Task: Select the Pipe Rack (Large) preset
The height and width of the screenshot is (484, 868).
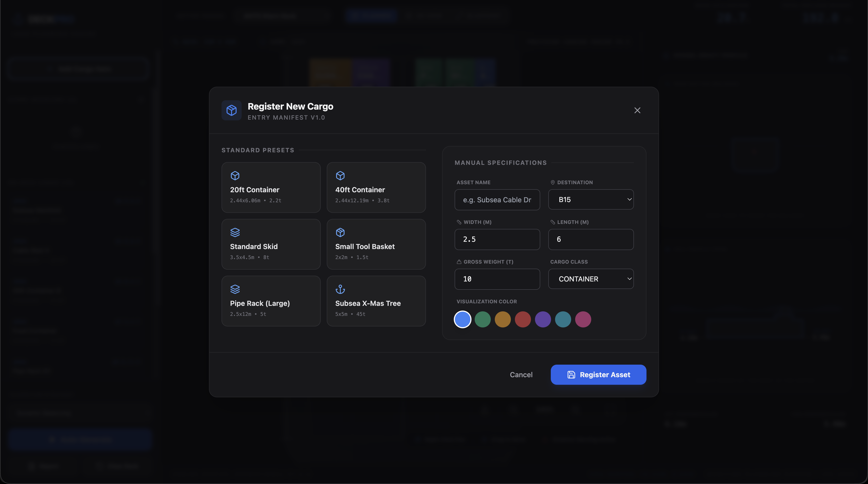Action: click(270, 301)
